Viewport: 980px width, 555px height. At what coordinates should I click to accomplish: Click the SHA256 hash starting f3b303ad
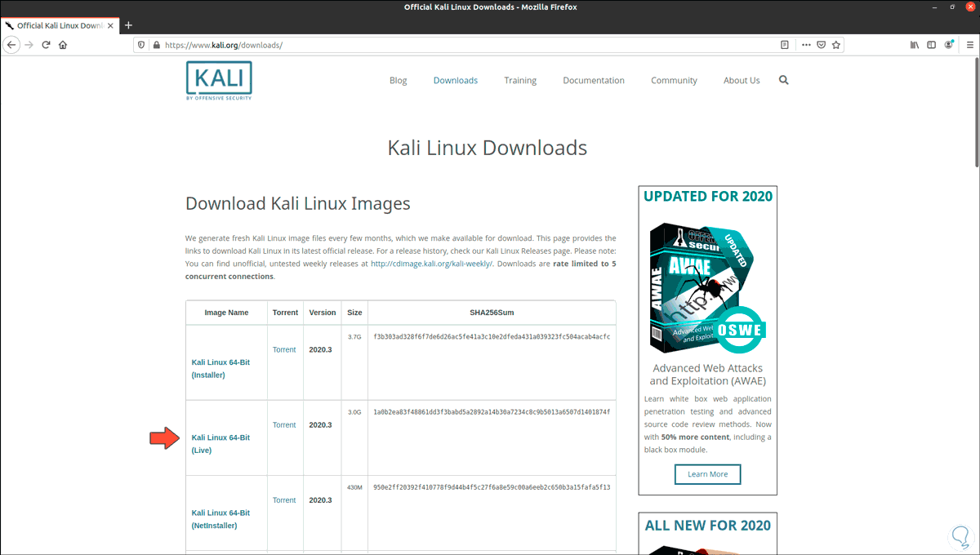[492, 336]
